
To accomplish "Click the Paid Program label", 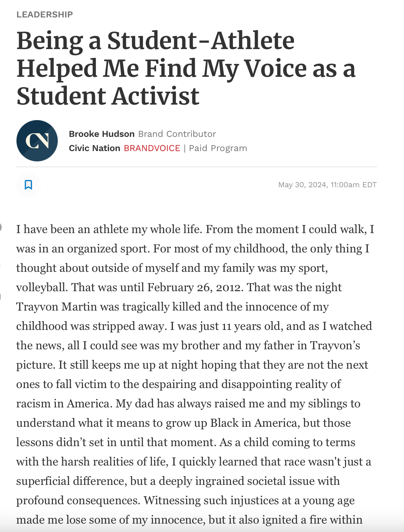I will (218, 148).
